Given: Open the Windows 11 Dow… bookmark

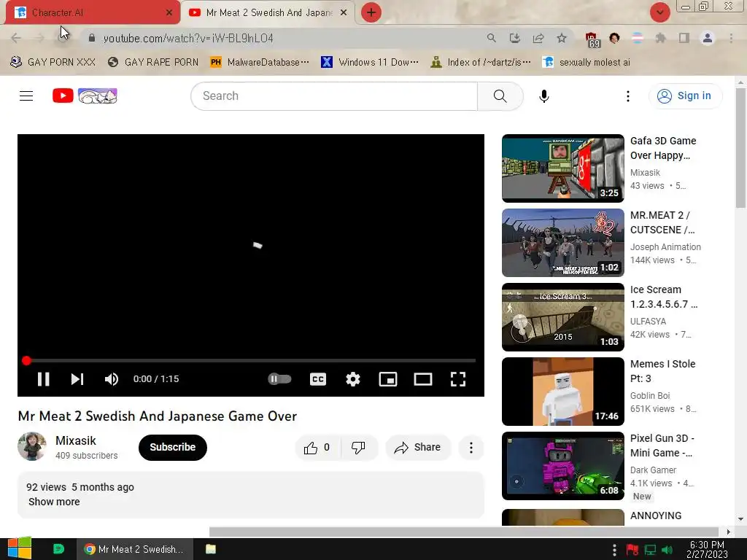Looking at the screenshot, I should (x=370, y=63).
